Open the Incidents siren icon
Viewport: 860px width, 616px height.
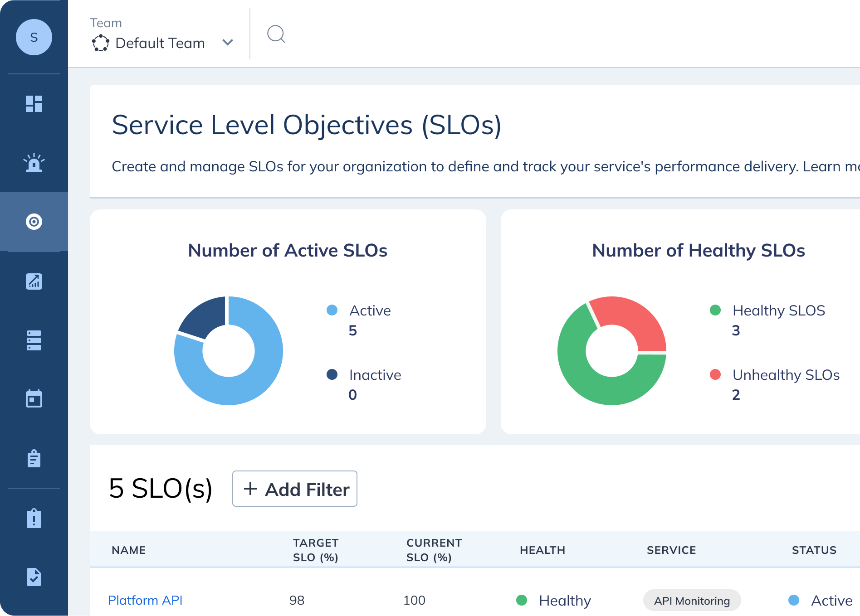coord(34,163)
